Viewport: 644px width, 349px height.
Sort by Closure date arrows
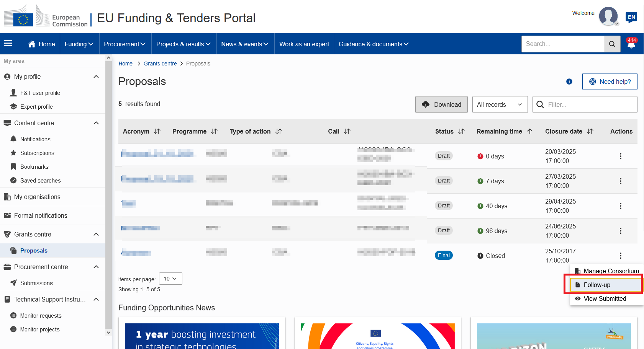(x=590, y=131)
